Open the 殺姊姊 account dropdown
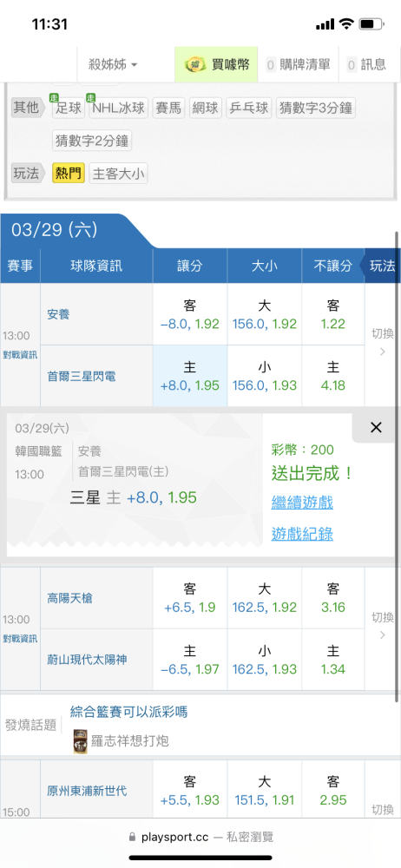 tap(113, 65)
